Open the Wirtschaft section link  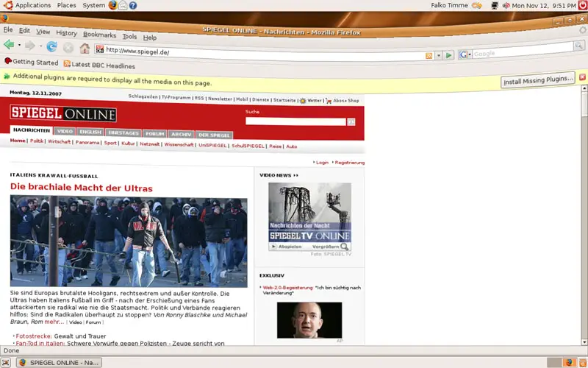coord(60,142)
